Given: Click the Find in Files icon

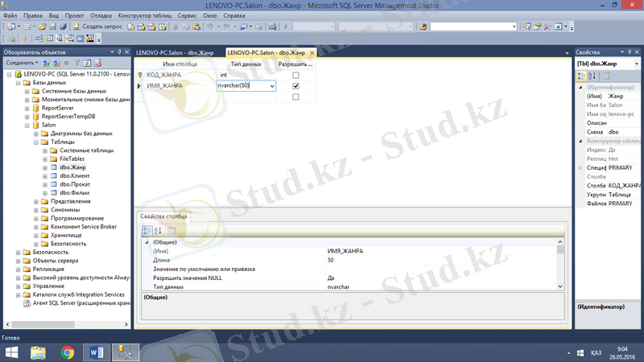Looking at the screenshot, I should coord(423,27).
